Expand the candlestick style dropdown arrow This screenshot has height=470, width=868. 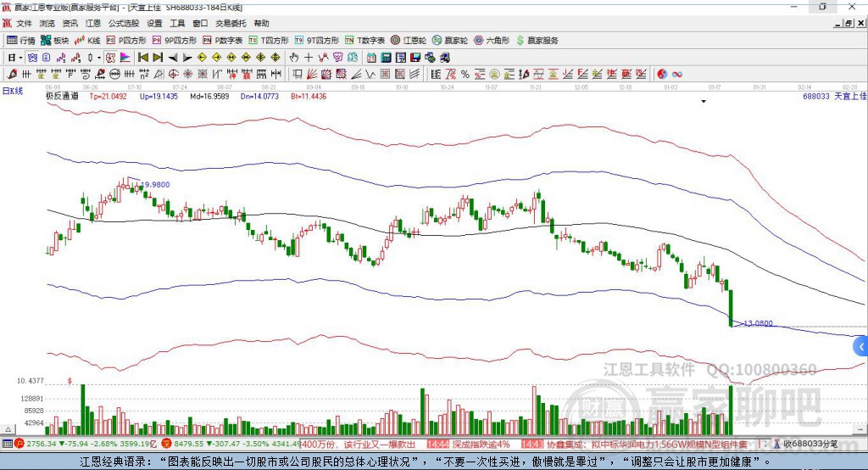click(x=99, y=58)
